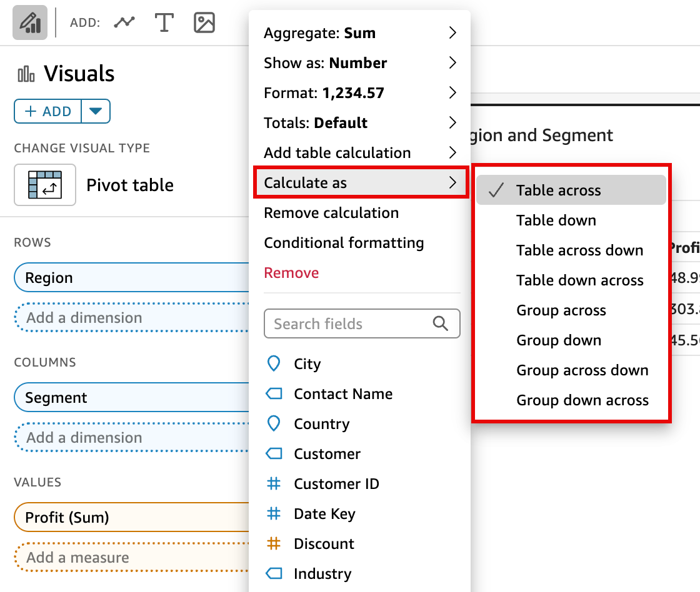Add an image via the picture icon
Screen dimensions: 700x592
click(204, 22)
